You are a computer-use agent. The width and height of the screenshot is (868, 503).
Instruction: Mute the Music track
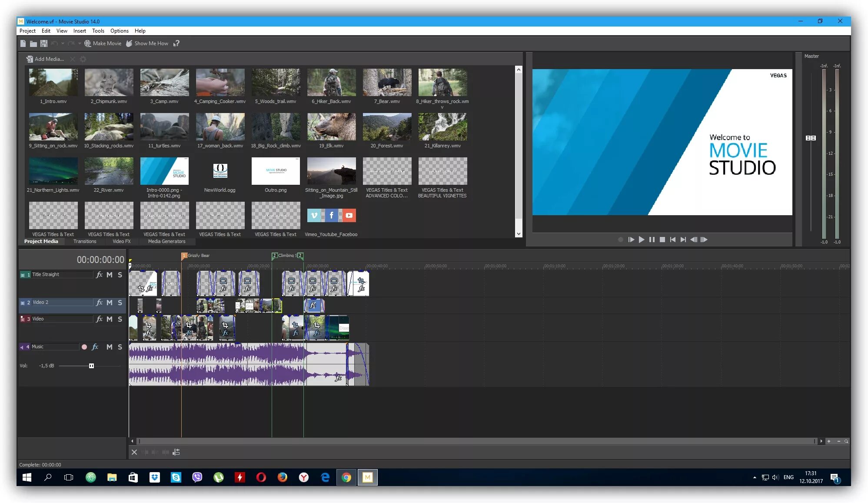click(109, 347)
